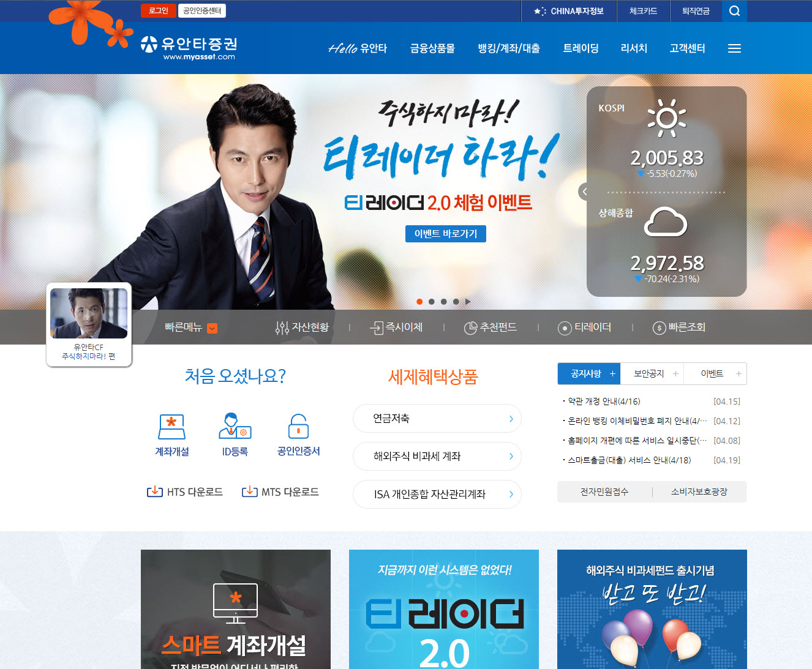Click the KOSPI 2,005.83 index value
Image resolution: width=812 pixels, height=669 pixels.
[x=667, y=158]
